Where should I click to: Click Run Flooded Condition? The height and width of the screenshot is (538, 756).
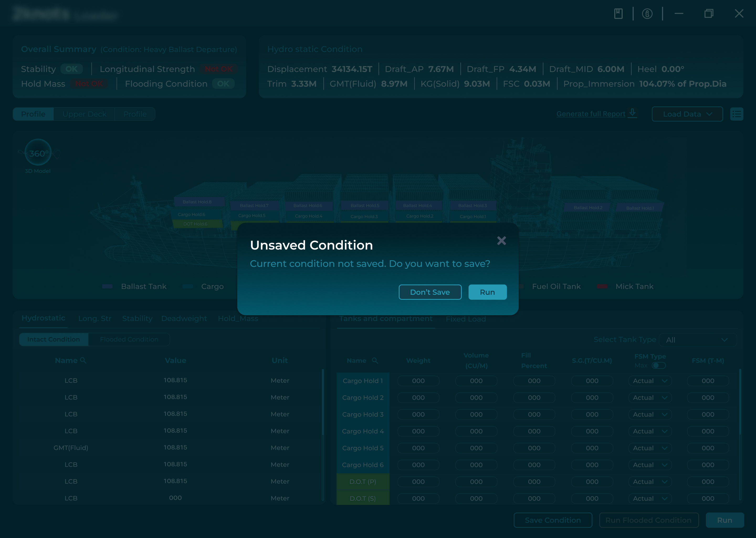[x=649, y=520]
